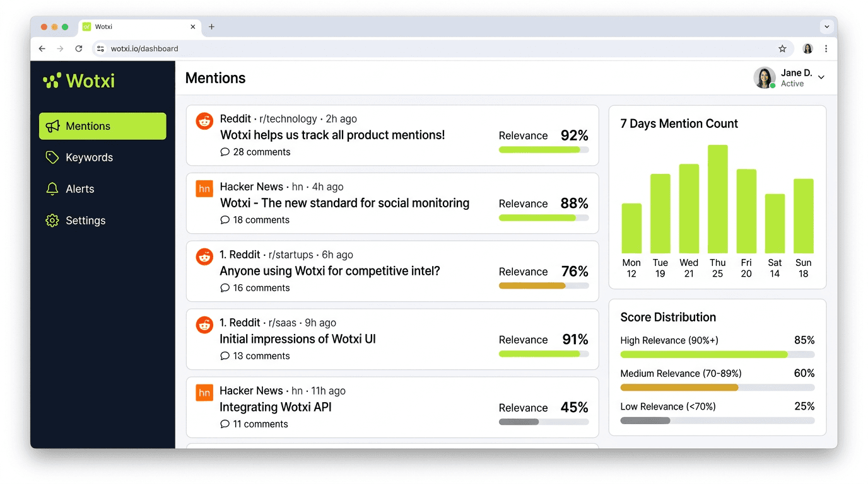868x484 pixels.
Task: Click the gear icon beside Settings
Action: [x=52, y=221]
